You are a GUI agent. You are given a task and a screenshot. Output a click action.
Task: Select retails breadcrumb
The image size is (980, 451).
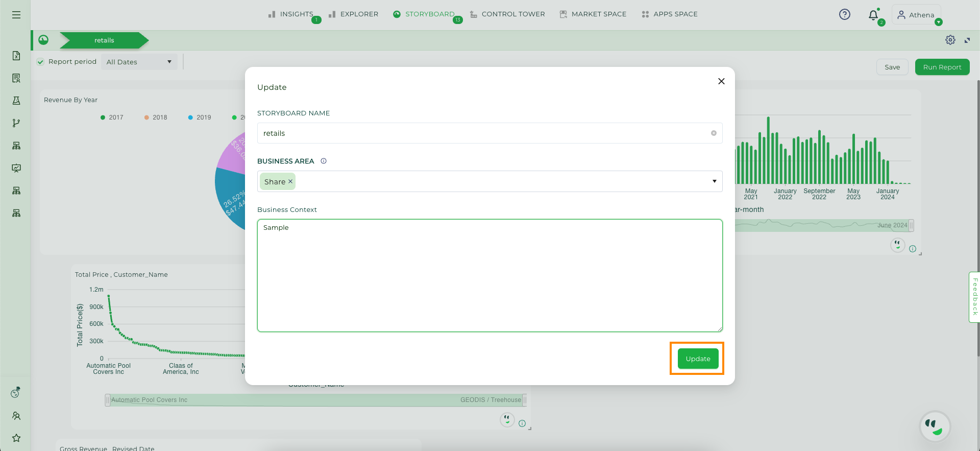point(104,40)
